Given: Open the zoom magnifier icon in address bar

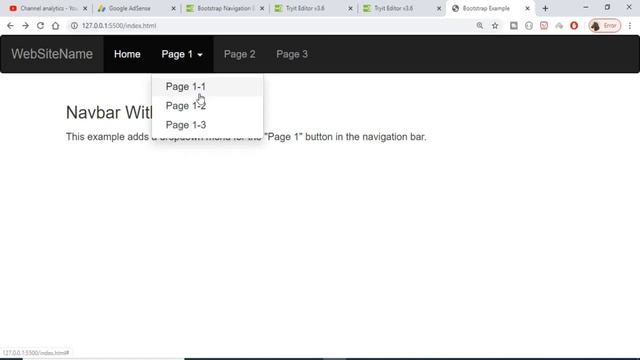Looking at the screenshot, I should pyautogui.click(x=480, y=26).
